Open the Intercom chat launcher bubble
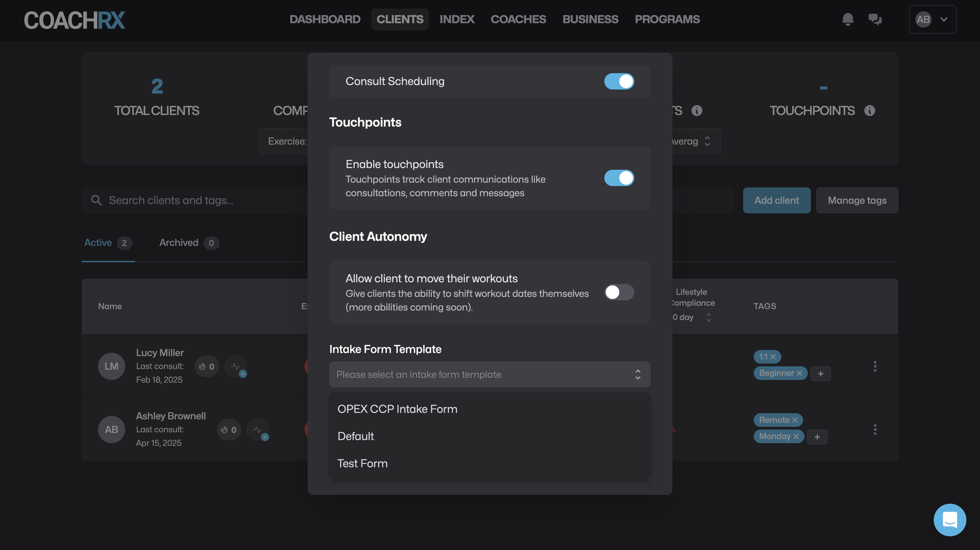 coord(949,519)
